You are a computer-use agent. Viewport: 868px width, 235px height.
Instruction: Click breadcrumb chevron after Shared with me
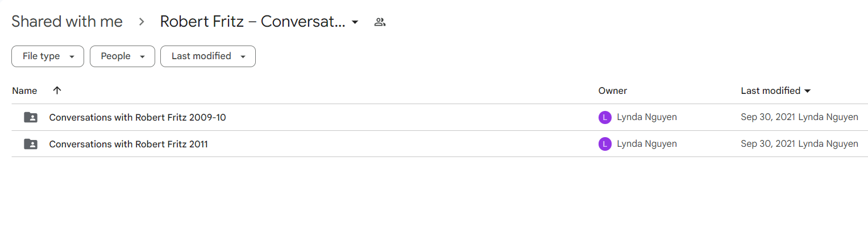(x=142, y=22)
